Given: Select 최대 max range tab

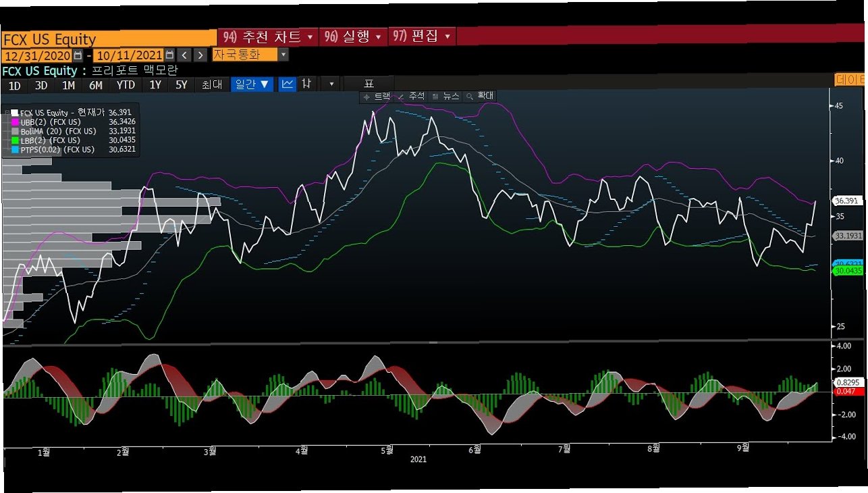Looking at the screenshot, I should click(211, 85).
